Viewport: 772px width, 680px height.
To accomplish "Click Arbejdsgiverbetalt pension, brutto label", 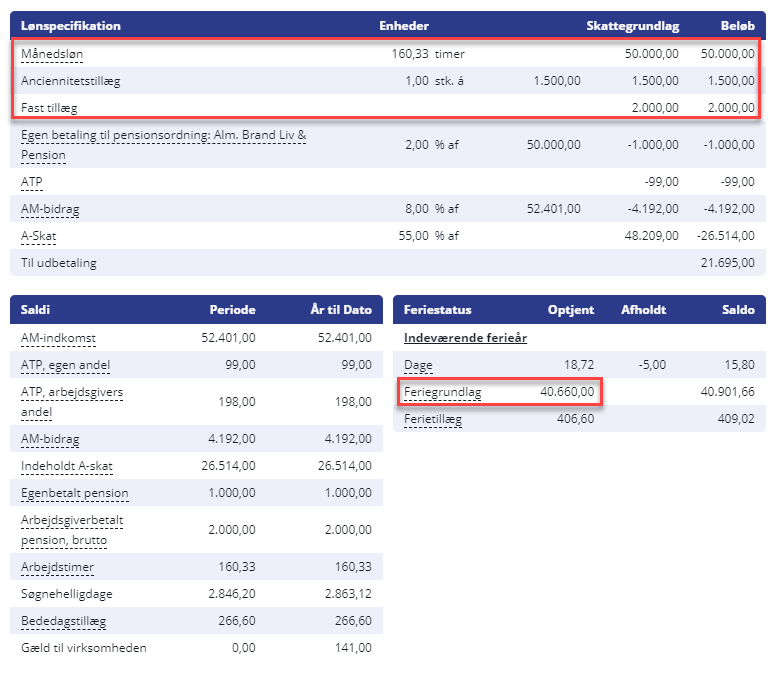I will [72, 530].
